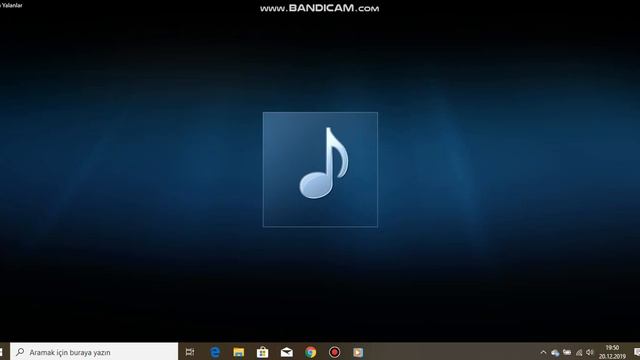Open the clock showing 19:50 20.12.2019

click(612, 352)
